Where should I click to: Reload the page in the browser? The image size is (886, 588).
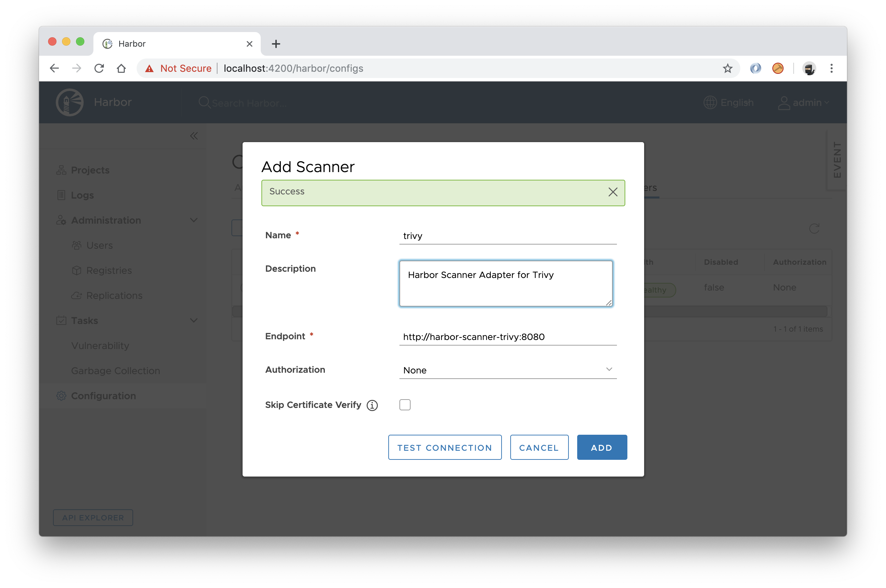[x=99, y=68]
